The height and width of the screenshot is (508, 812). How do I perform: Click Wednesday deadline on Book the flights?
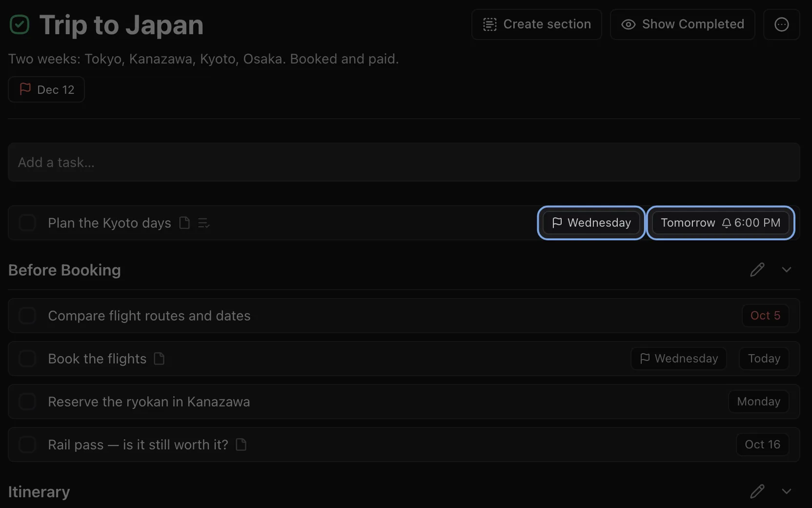click(x=679, y=359)
